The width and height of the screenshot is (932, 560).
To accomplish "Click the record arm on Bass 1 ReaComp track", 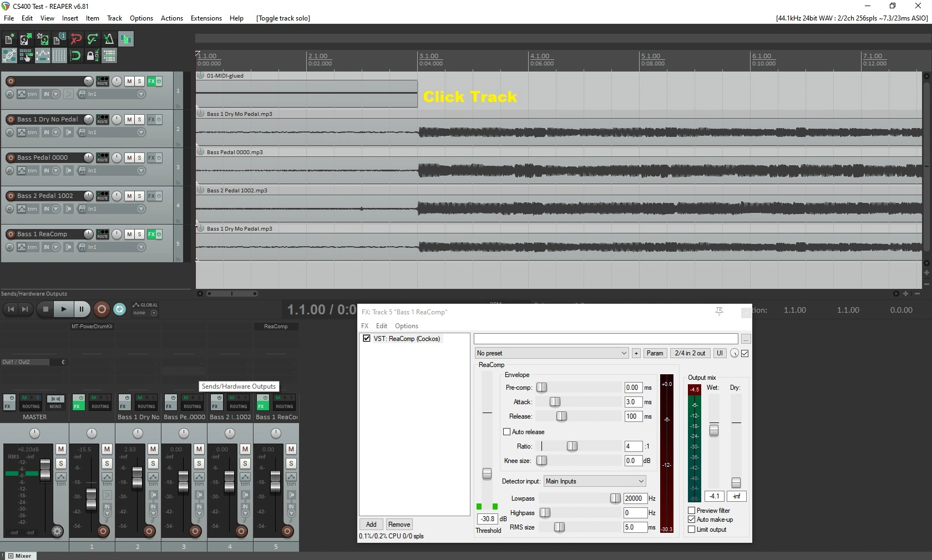I will 11,234.
